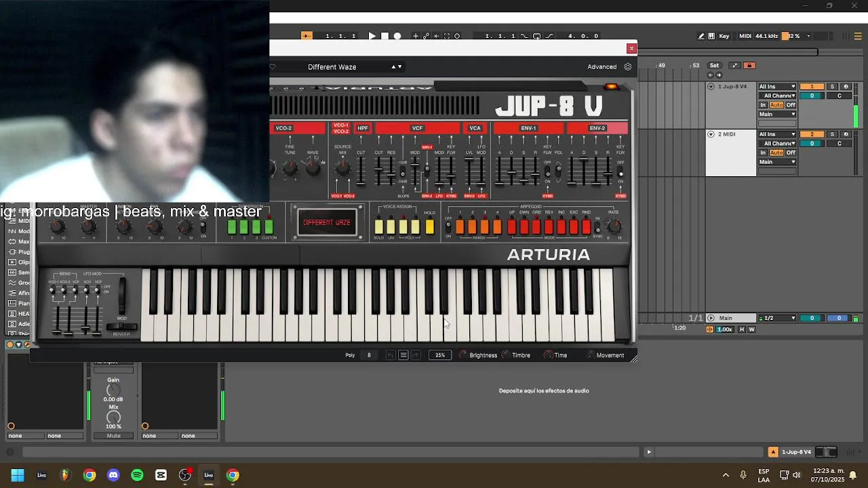Select arpeggio range button 1

[x=460, y=227]
